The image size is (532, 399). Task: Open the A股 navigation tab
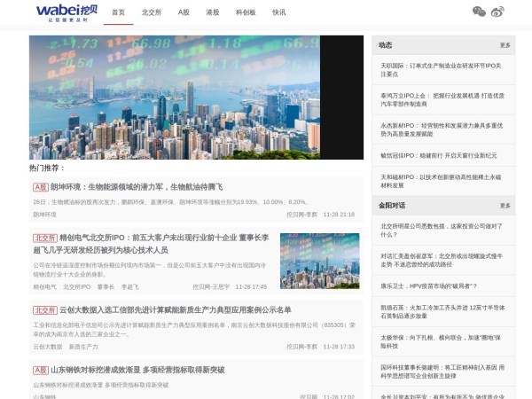[x=184, y=12]
